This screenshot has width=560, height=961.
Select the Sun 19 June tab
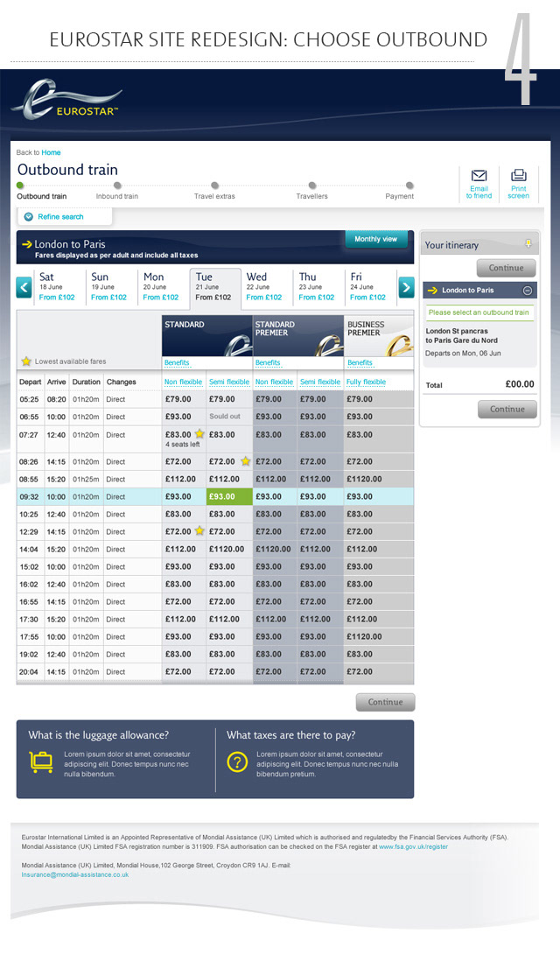coord(109,287)
